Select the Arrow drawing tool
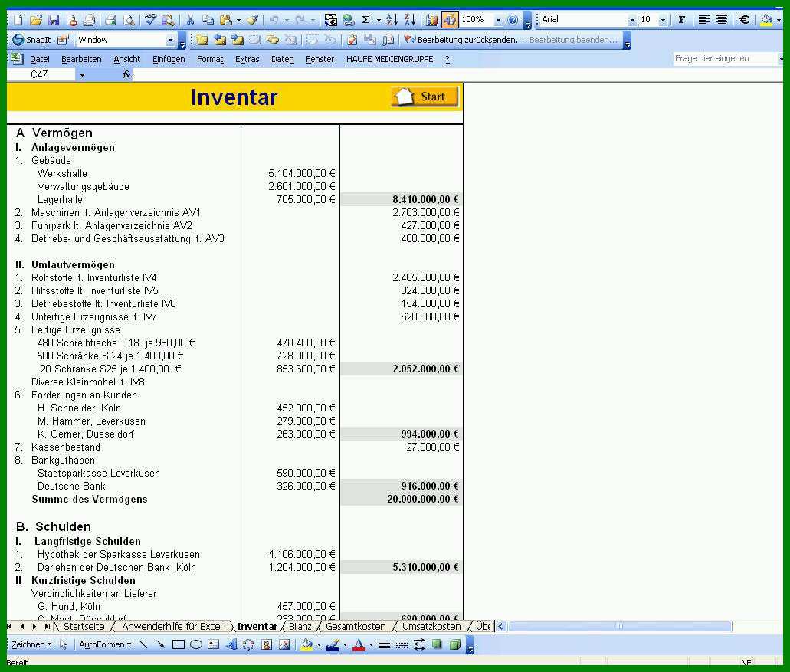This screenshot has width=790, height=672. click(x=160, y=644)
